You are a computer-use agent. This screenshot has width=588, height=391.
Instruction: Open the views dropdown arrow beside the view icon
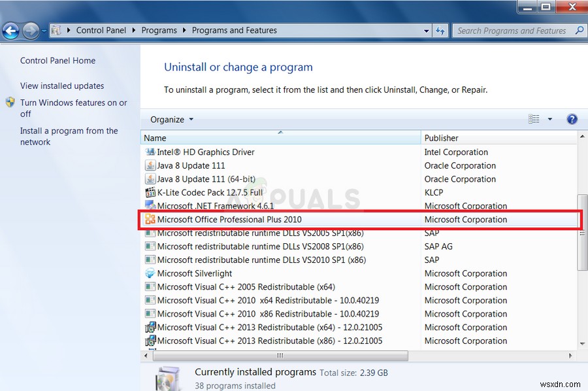(549, 119)
